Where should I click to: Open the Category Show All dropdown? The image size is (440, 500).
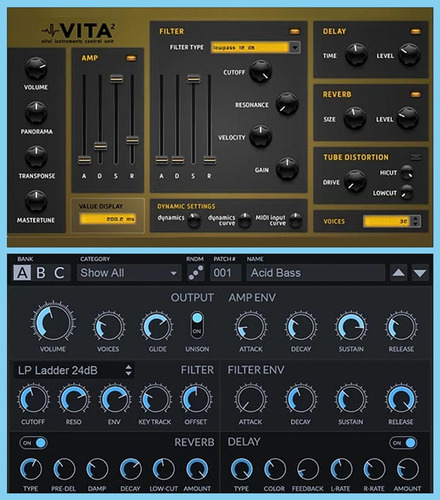point(129,273)
